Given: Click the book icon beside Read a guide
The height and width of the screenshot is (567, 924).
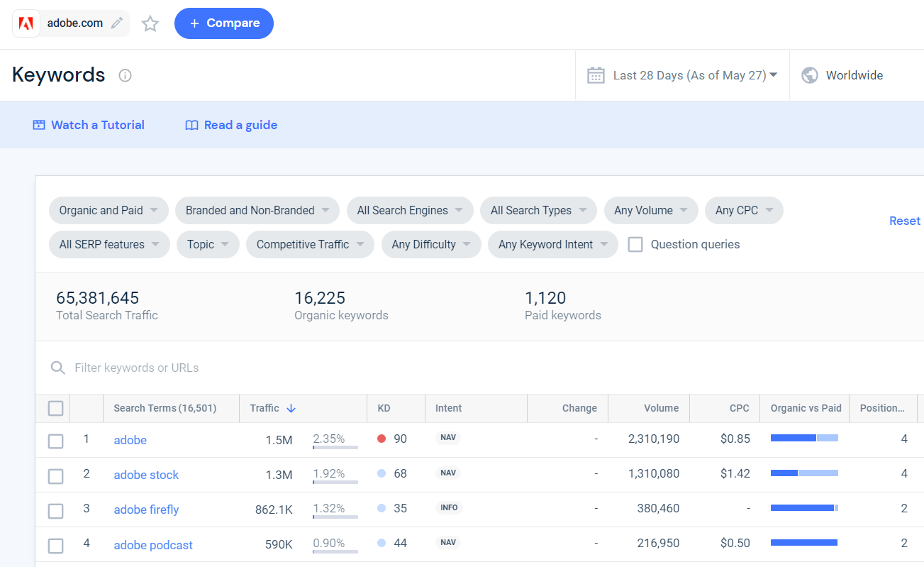Looking at the screenshot, I should tap(191, 124).
